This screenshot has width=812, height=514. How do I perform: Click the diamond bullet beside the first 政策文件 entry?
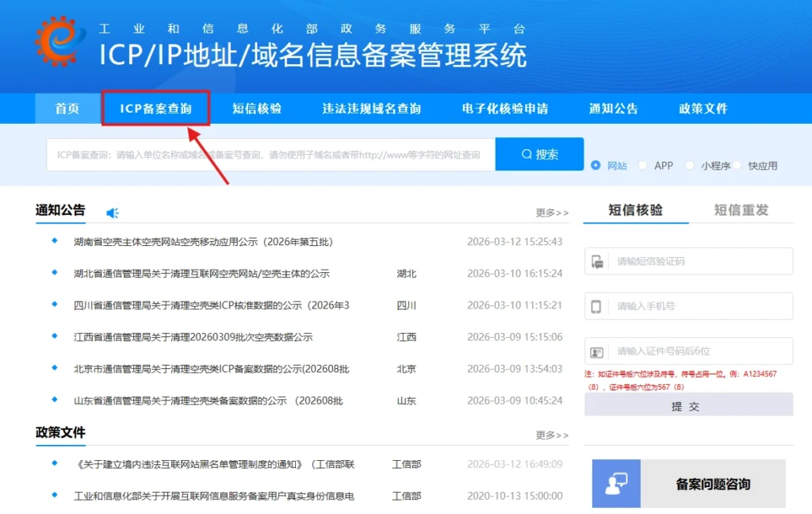click(x=54, y=464)
